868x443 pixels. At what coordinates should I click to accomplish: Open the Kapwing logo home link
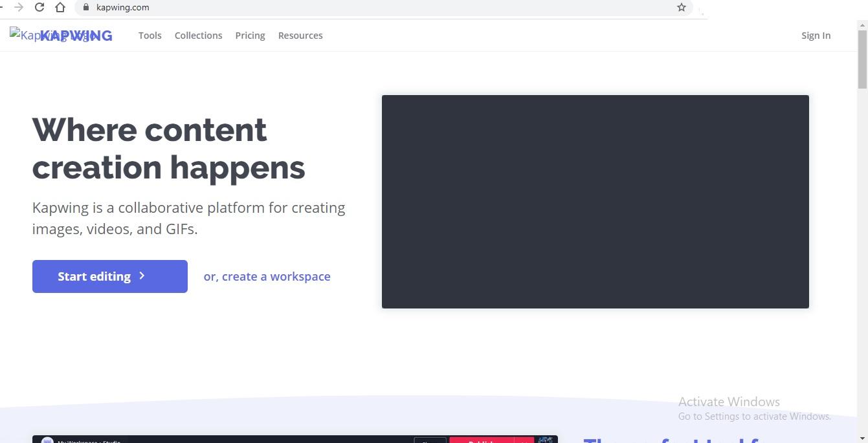[x=61, y=36]
